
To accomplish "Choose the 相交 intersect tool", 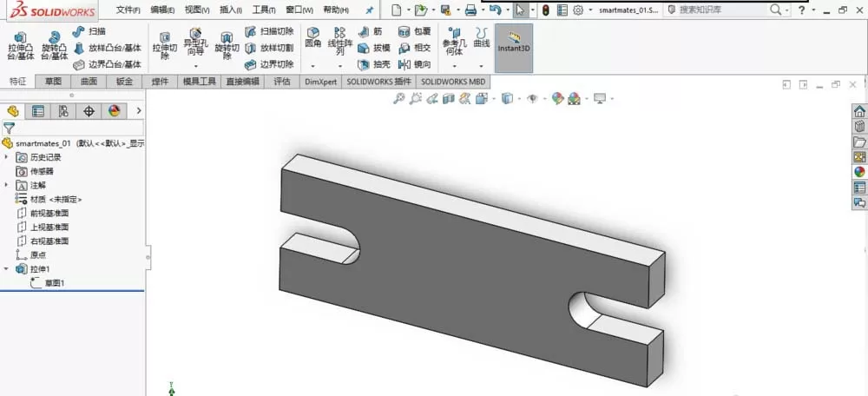I will [x=415, y=48].
